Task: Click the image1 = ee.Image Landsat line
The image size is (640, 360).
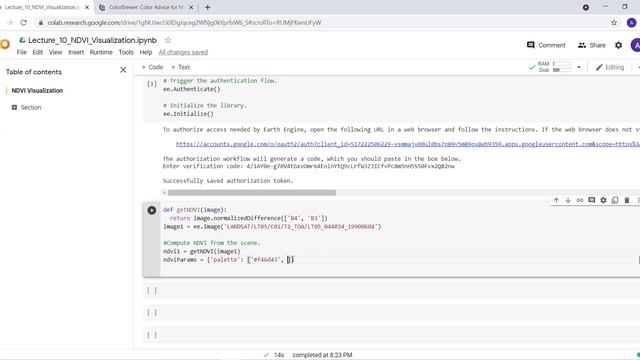Action: pos(272,227)
